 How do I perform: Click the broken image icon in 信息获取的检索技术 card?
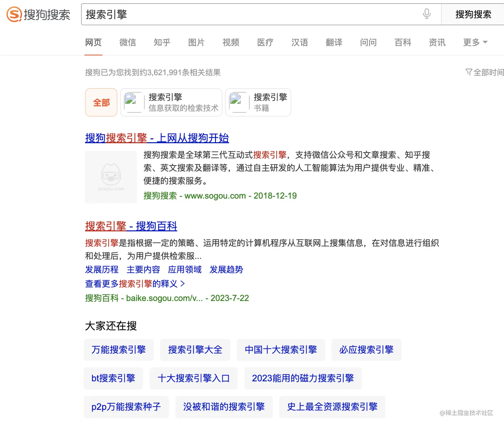point(130,99)
